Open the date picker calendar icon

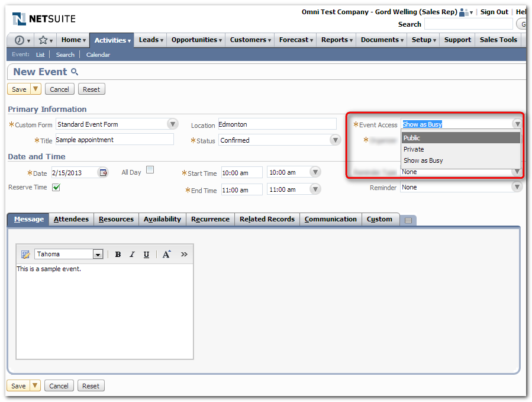coord(103,172)
